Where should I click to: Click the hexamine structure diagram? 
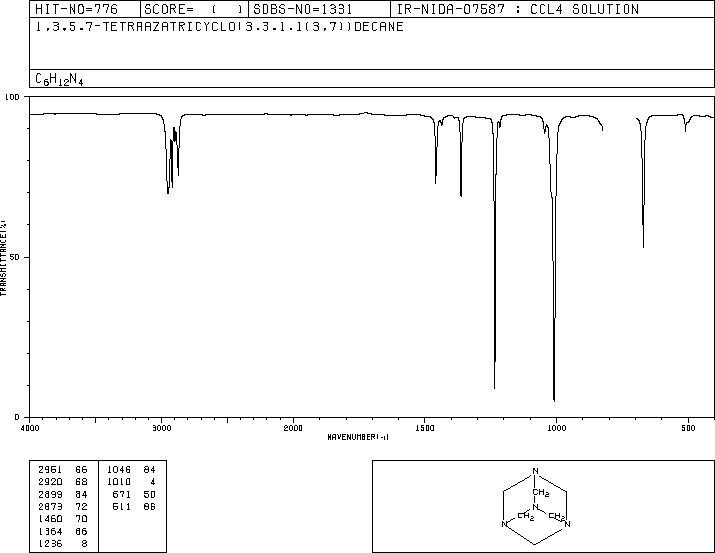tap(535, 506)
